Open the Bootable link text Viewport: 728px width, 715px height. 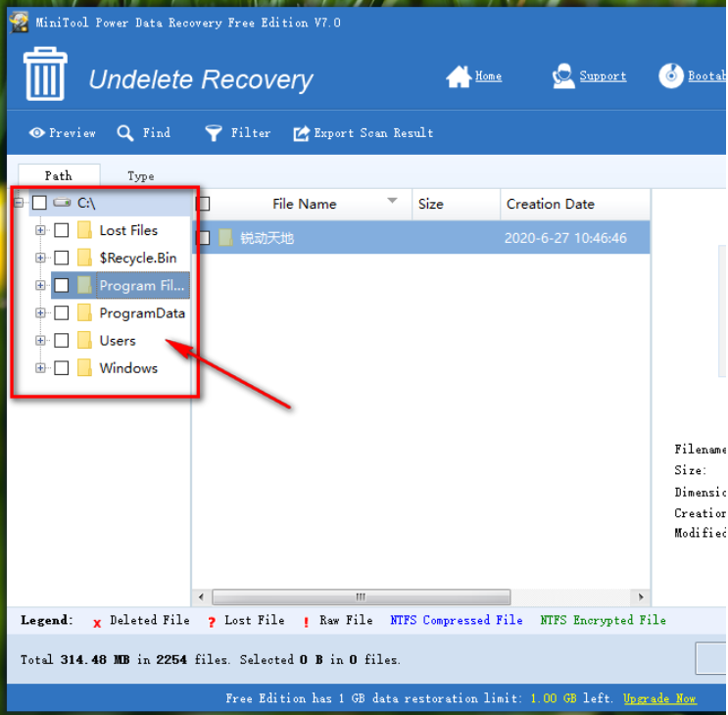click(x=706, y=76)
